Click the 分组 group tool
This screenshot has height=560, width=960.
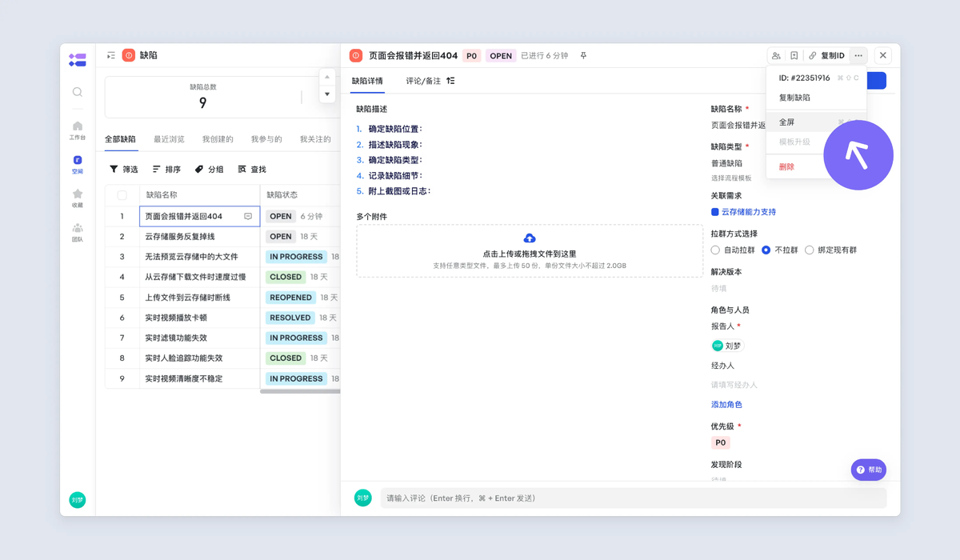click(x=210, y=170)
